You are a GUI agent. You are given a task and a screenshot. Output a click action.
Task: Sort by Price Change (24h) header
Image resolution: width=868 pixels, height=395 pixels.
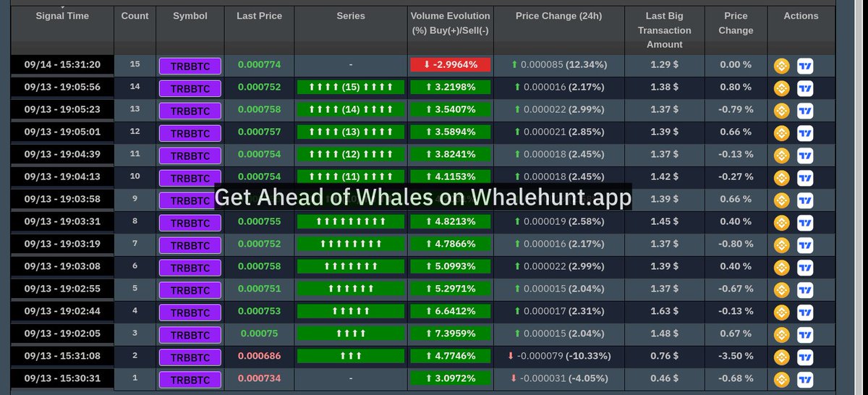(558, 16)
